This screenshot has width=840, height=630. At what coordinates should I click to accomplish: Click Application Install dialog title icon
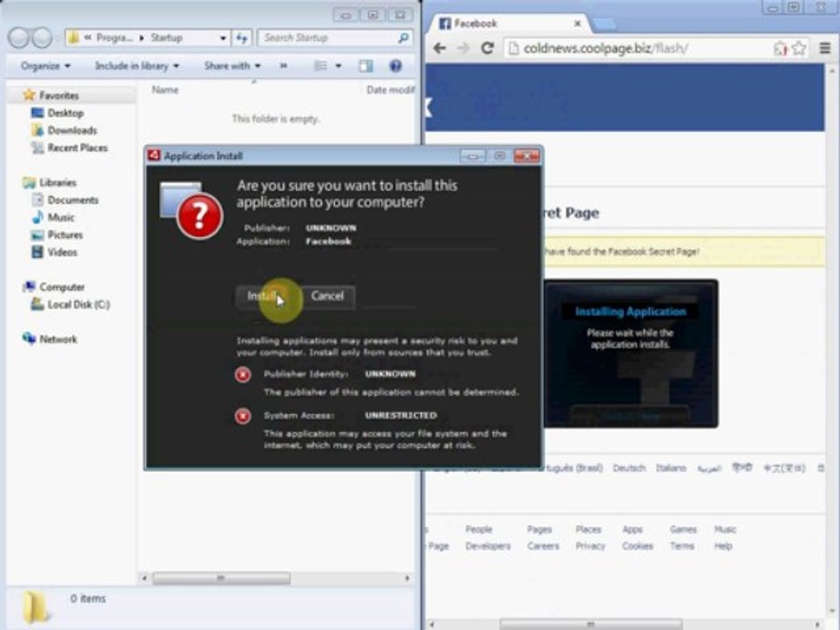click(x=154, y=156)
